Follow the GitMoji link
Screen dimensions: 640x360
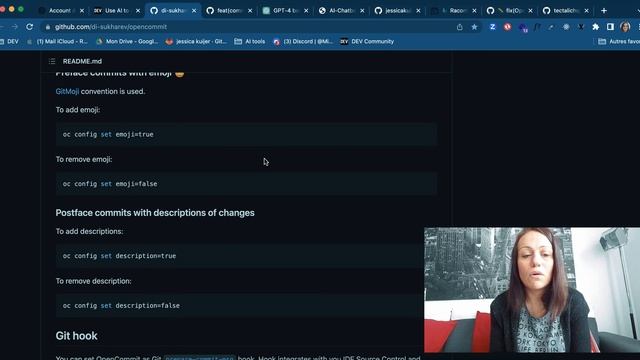pos(67,91)
